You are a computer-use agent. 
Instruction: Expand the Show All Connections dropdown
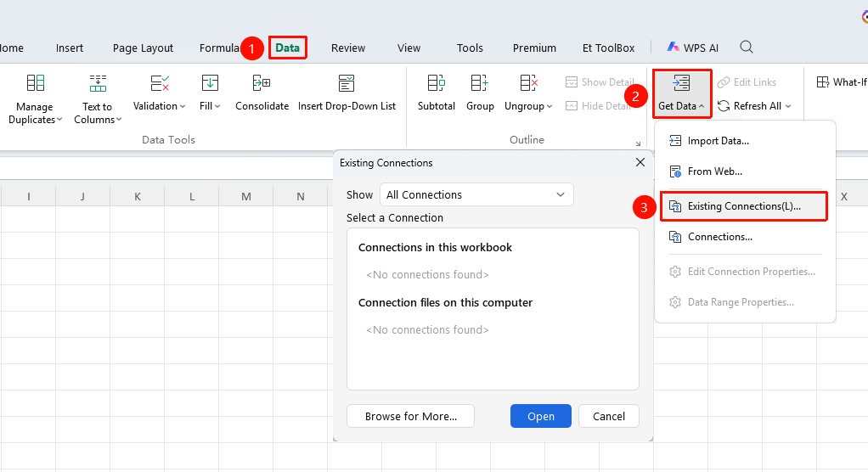click(476, 194)
